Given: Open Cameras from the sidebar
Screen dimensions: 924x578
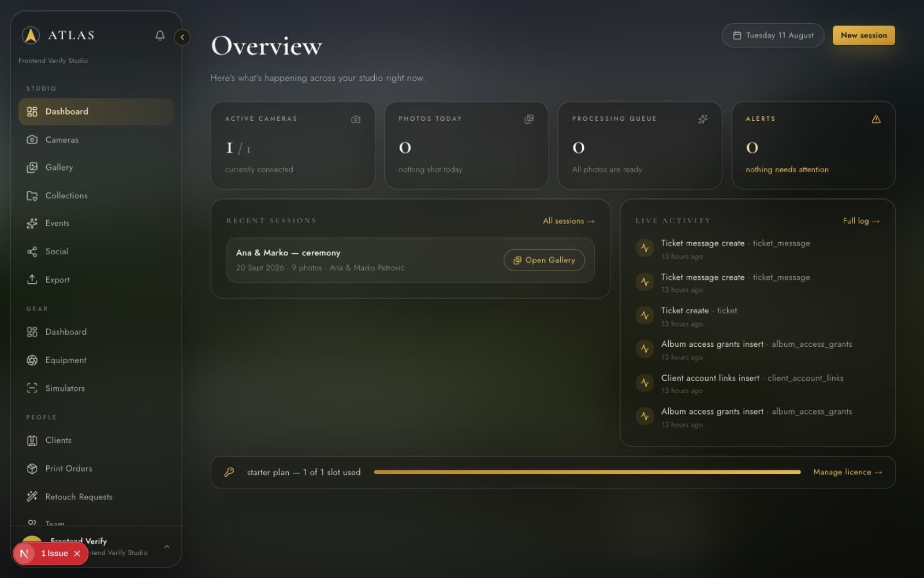Looking at the screenshot, I should pyautogui.click(x=96, y=140).
